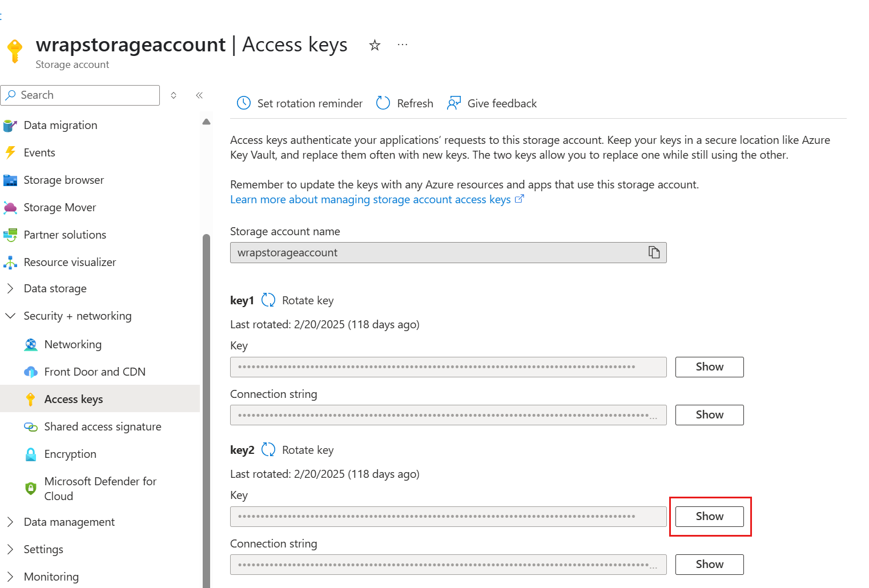This screenshot has width=869, height=588.
Task: Click Rotate key label for key1
Action: 308,300
